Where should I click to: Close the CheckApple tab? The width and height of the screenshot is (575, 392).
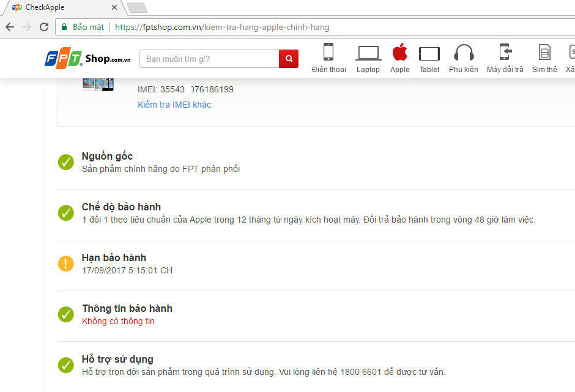pyautogui.click(x=114, y=7)
